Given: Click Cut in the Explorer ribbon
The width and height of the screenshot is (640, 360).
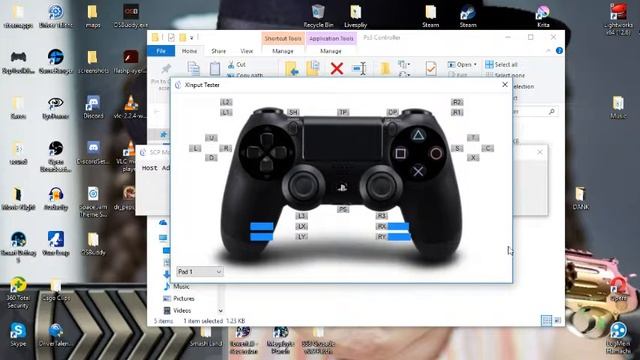Looking at the screenshot, I should (x=237, y=64).
